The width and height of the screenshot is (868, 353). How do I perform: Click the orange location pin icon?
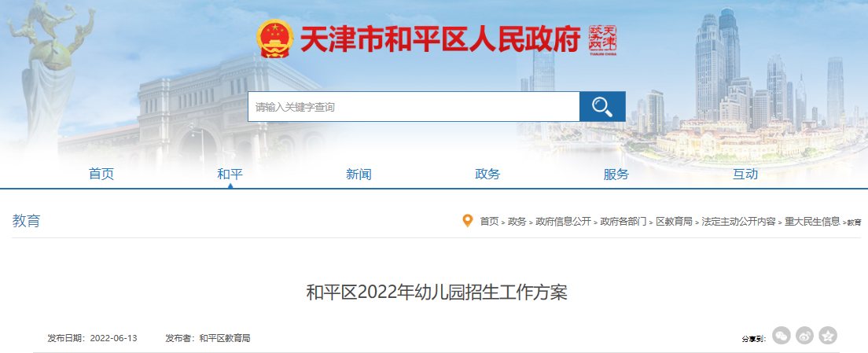468,221
